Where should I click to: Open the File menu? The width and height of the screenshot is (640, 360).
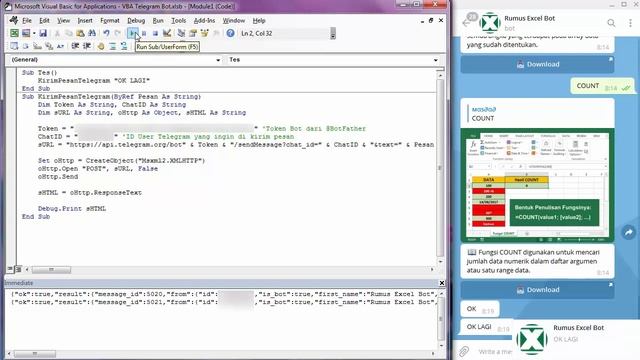point(27,20)
